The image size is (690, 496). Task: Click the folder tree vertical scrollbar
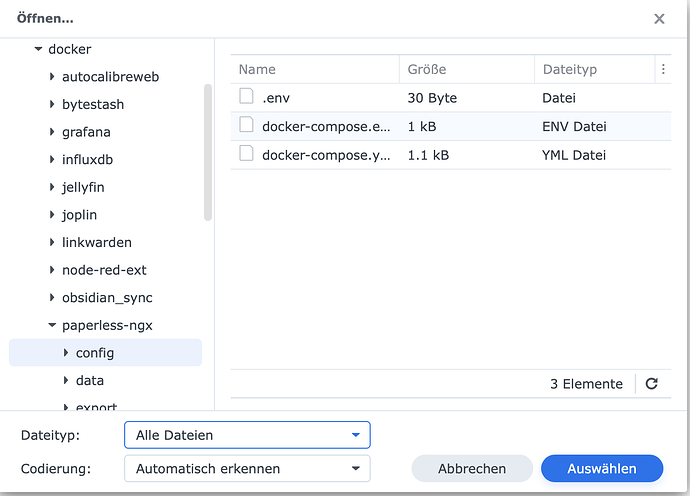point(208,150)
